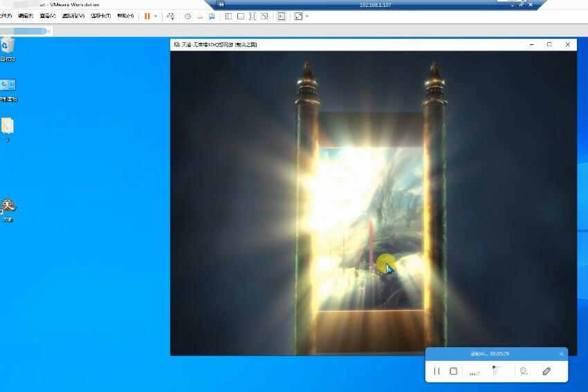
Task: Revert to snapshot using the orange toolbar icon
Action: coord(200,16)
